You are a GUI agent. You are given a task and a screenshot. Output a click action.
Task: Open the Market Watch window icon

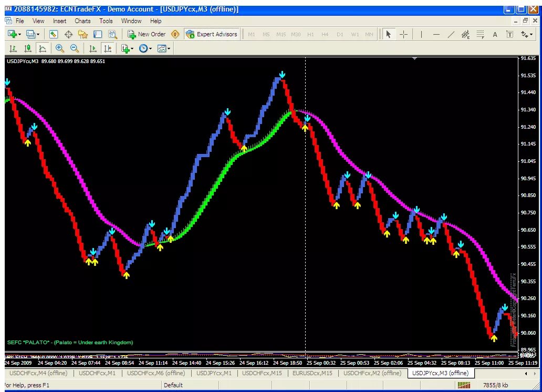click(x=53, y=34)
